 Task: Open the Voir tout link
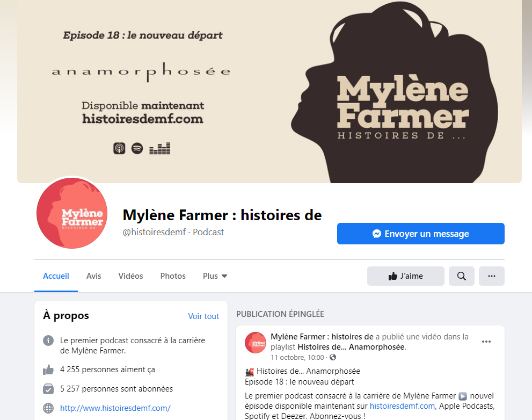[203, 316]
